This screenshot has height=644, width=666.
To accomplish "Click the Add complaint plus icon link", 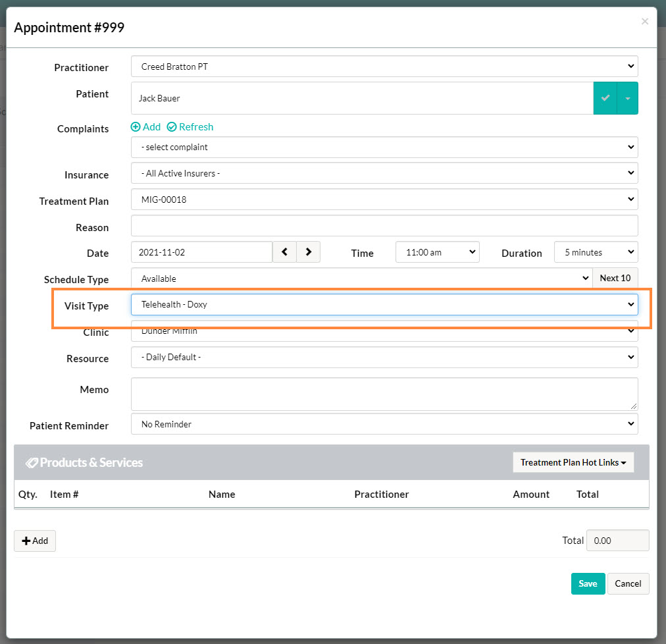I will (x=145, y=127).
